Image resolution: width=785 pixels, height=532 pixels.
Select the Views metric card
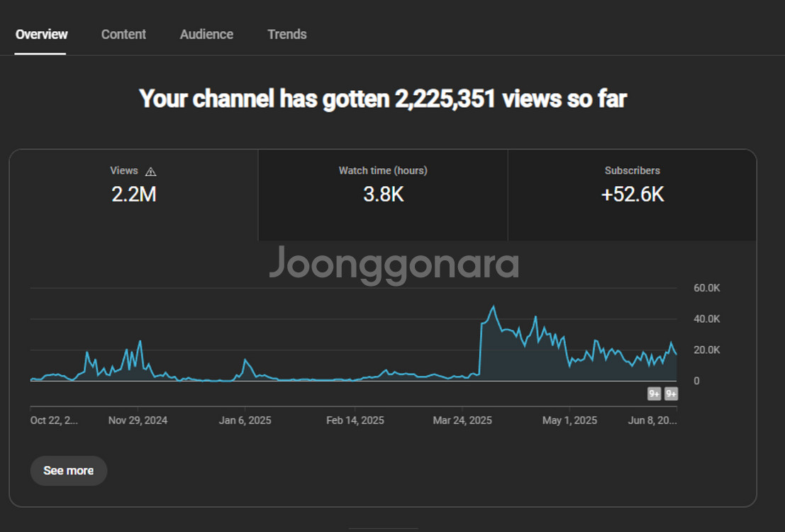[134, 195]
